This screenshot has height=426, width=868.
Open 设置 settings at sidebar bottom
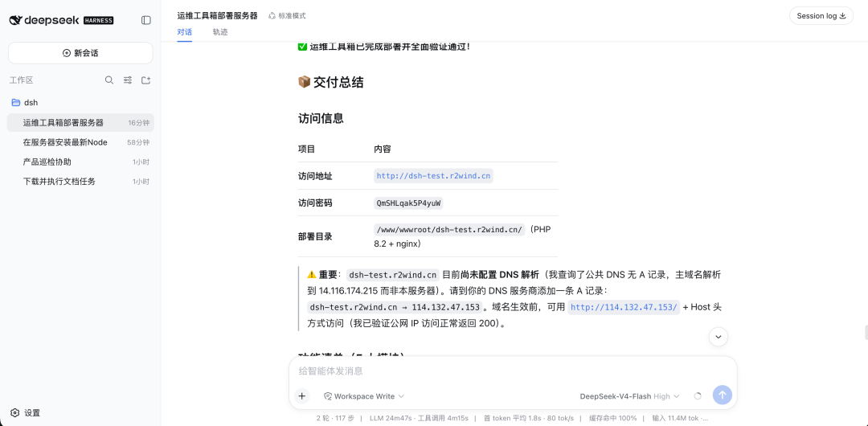coord(26,412)
